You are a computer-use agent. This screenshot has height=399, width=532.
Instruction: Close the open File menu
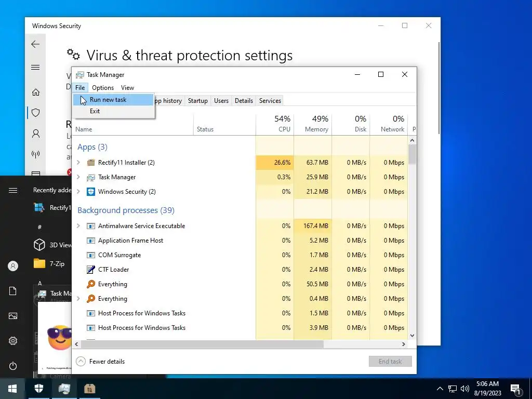tap(80, 87)
